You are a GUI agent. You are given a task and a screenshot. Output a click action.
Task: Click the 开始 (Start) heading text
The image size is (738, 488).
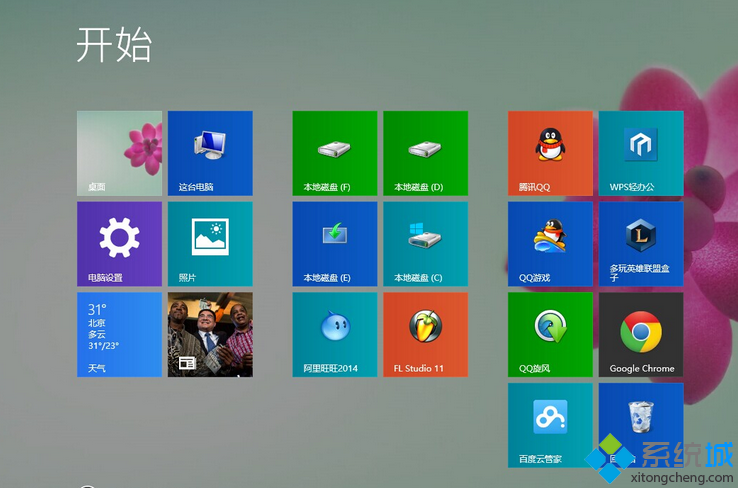click(114, 45)
